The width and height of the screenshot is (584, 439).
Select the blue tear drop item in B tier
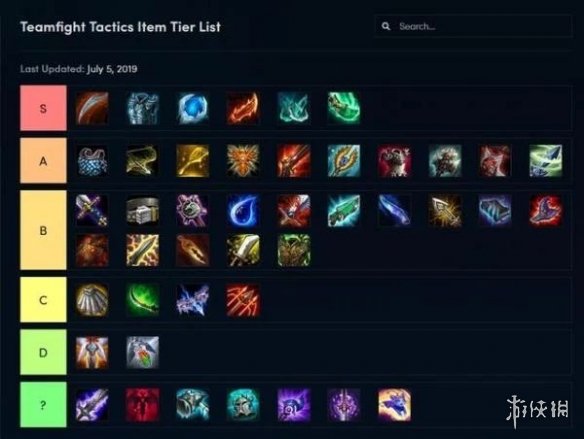click(243, 211)
